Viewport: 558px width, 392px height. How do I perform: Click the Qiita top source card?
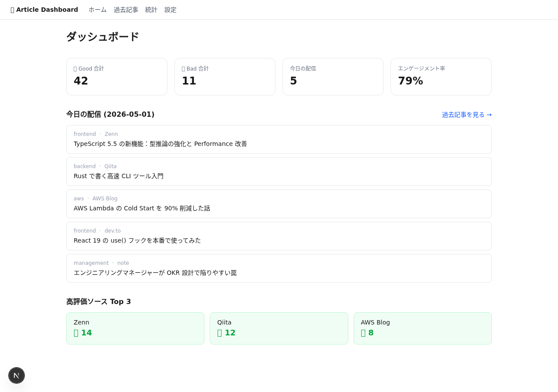279,328
